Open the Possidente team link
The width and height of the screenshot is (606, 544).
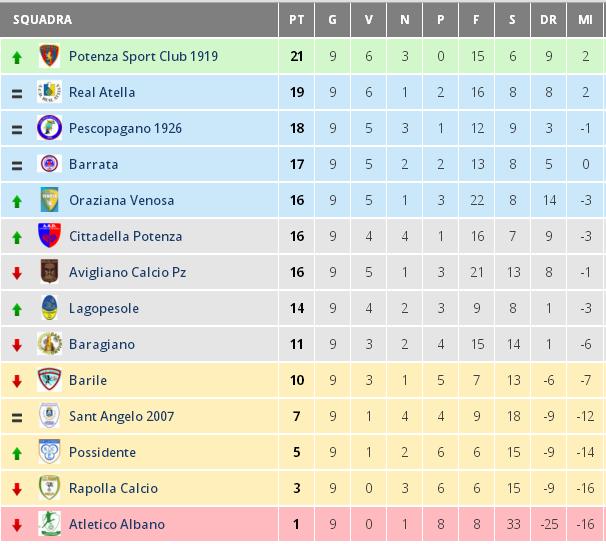(x=102, y=452)
